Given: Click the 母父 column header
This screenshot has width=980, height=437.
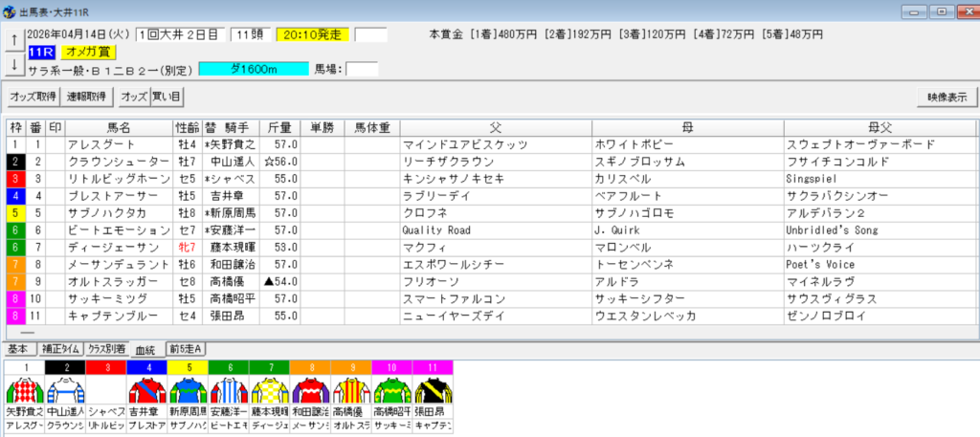Looking at the screenshot, I should coord(880,128).
